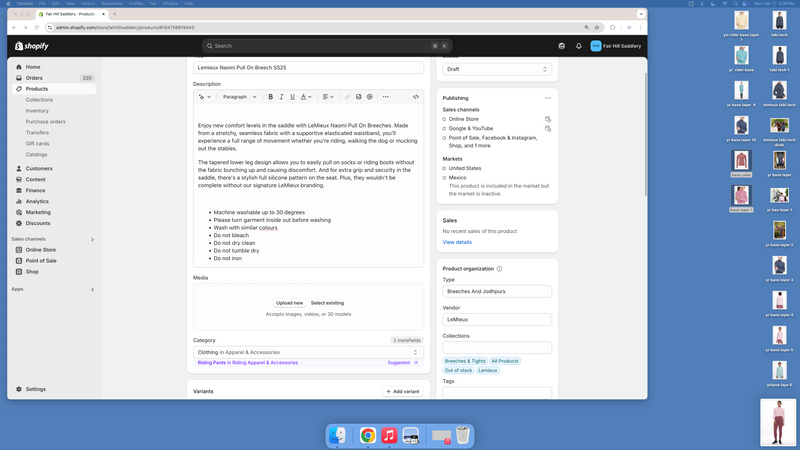Open Purchase orders under Products

point(45,122)
